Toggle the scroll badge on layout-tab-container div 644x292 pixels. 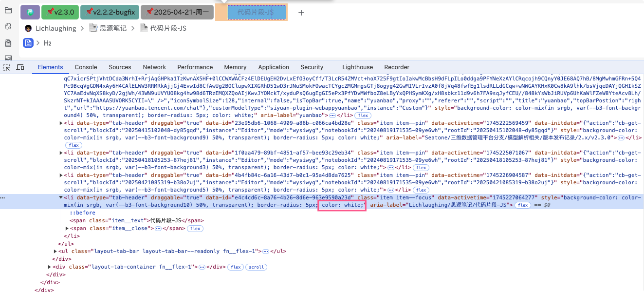coord(256,267)
